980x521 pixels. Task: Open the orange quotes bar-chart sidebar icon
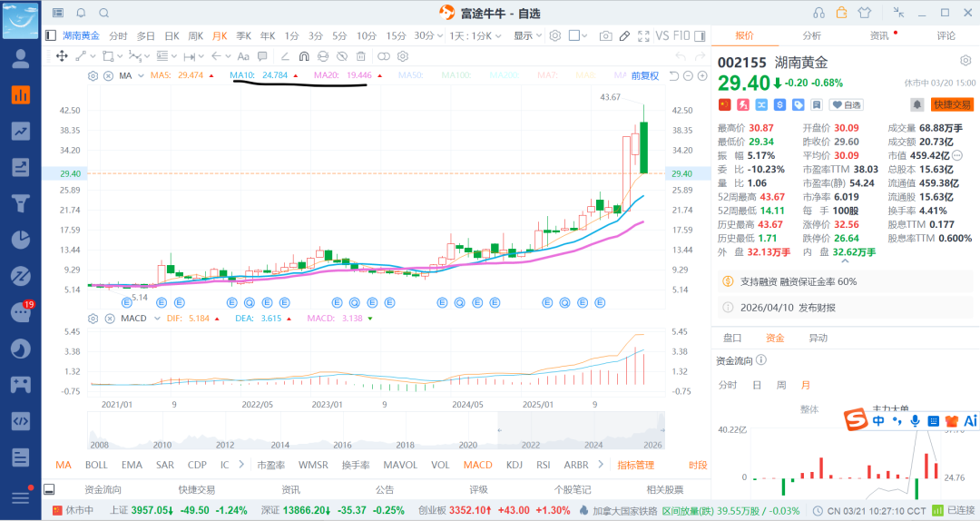point(21,95)
